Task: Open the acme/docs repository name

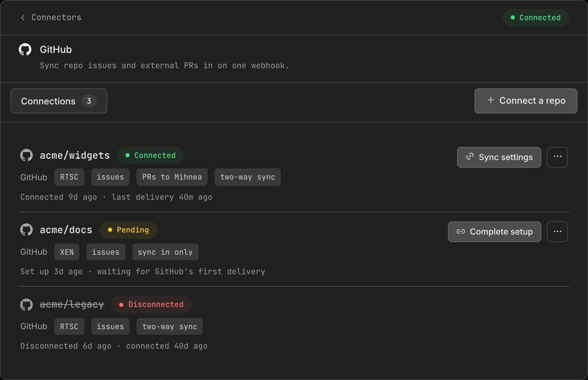Action: (66, 230)
